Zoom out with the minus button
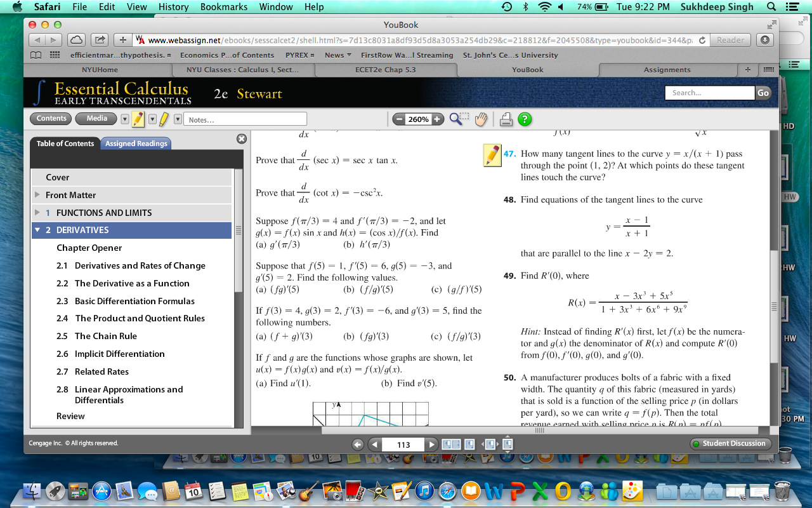The image size is (812, 508). pos(398,119)
